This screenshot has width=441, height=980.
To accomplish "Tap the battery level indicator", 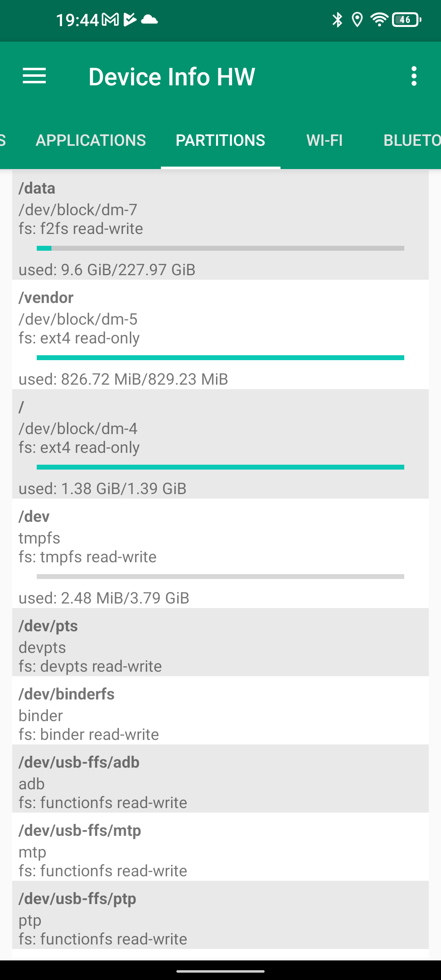I will (406, 20).
